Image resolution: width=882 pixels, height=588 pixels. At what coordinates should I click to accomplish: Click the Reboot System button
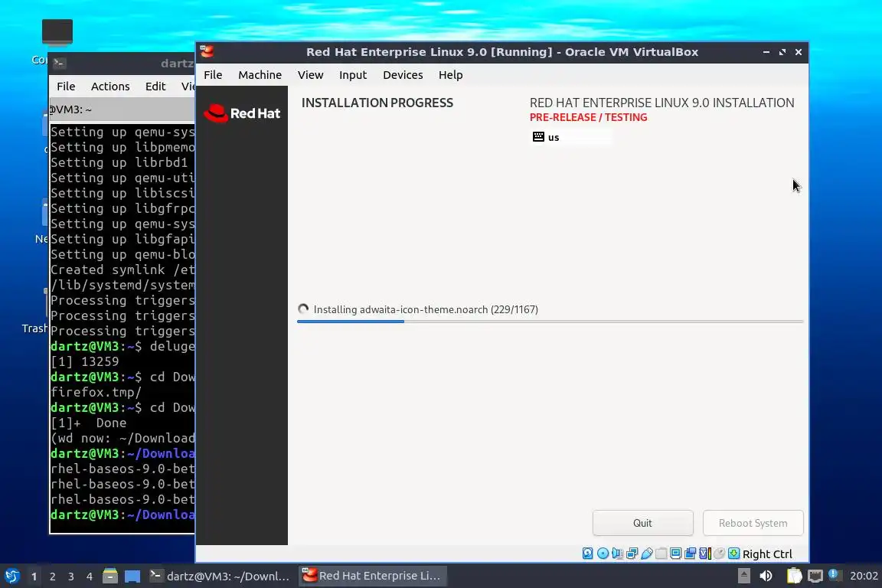coord(753,523)
